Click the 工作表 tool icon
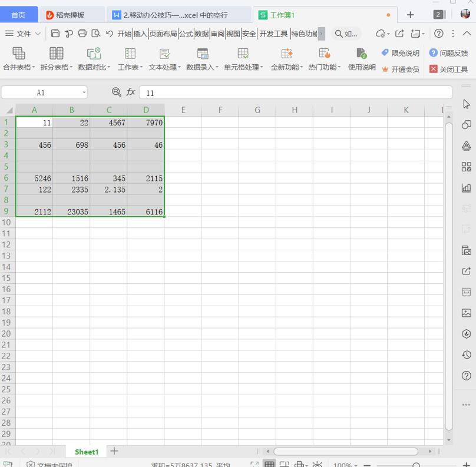This screenshot has height=467, width=476. [130, 54]
